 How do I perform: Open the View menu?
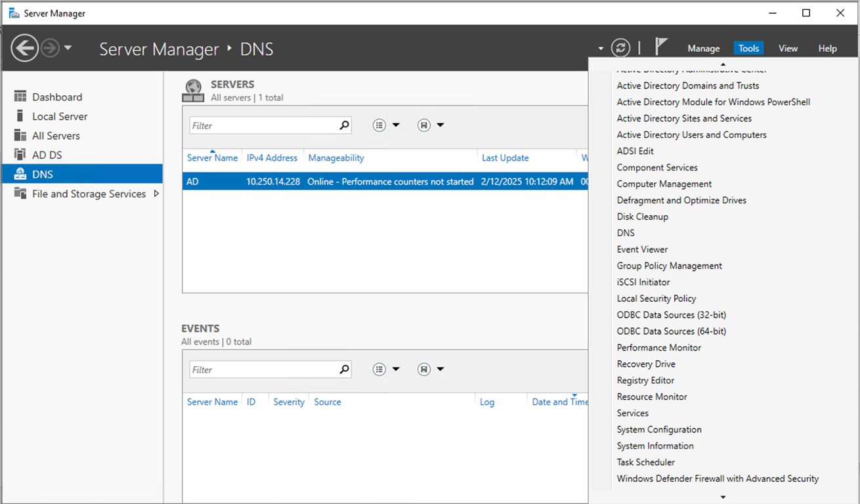coord(788,48)
